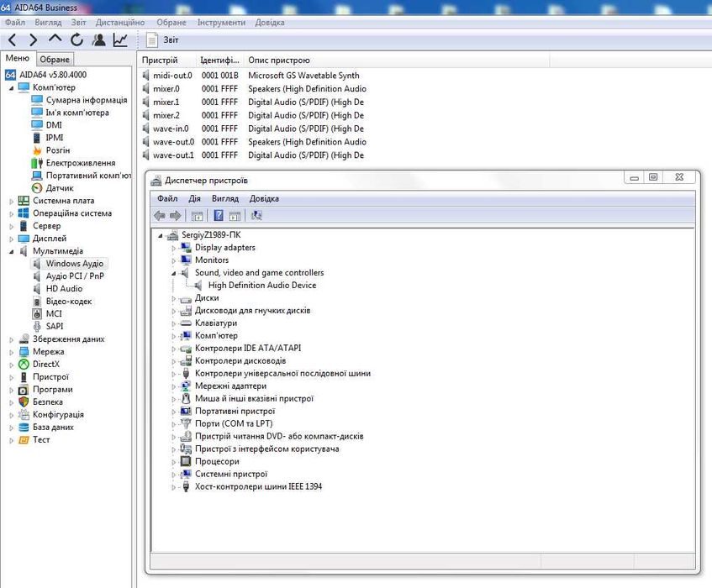Expand Мережні адаптери in Device Manager

(173, 387)
